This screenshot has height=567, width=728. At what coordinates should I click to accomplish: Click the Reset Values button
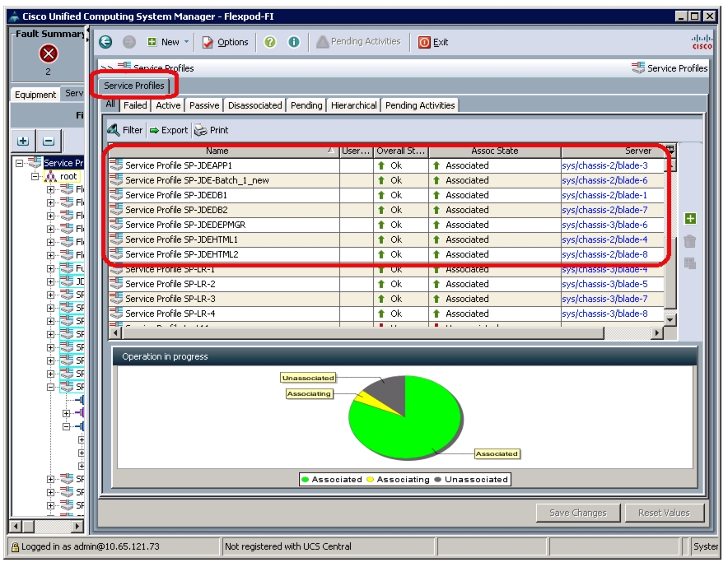pyautogui.click(x=664, y=513)
